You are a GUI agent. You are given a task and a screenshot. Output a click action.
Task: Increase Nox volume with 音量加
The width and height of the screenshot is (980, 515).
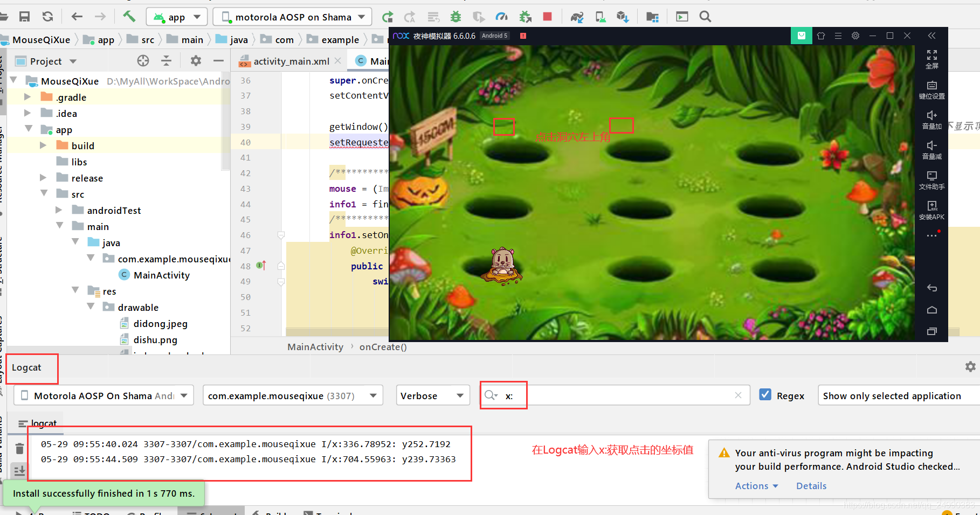pos(932,120)
